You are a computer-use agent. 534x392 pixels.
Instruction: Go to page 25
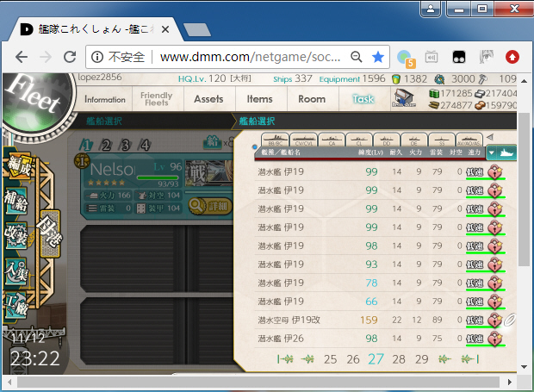(x=330, y=359)
